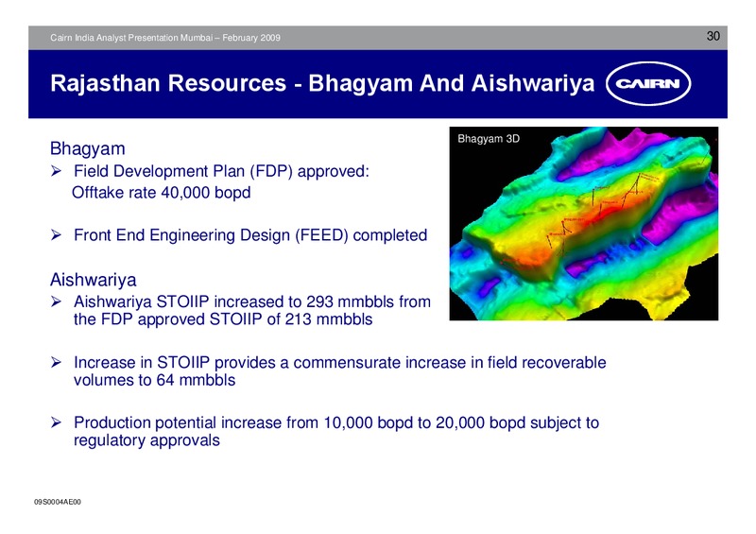
Task: Click 'the FDP approved STOIIP of 213 mmbbls' line
Action: (223, 319)
